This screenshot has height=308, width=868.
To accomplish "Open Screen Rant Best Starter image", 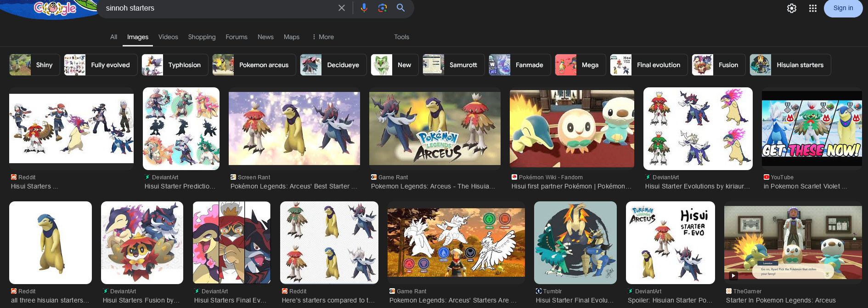I will tap(294, 128).
